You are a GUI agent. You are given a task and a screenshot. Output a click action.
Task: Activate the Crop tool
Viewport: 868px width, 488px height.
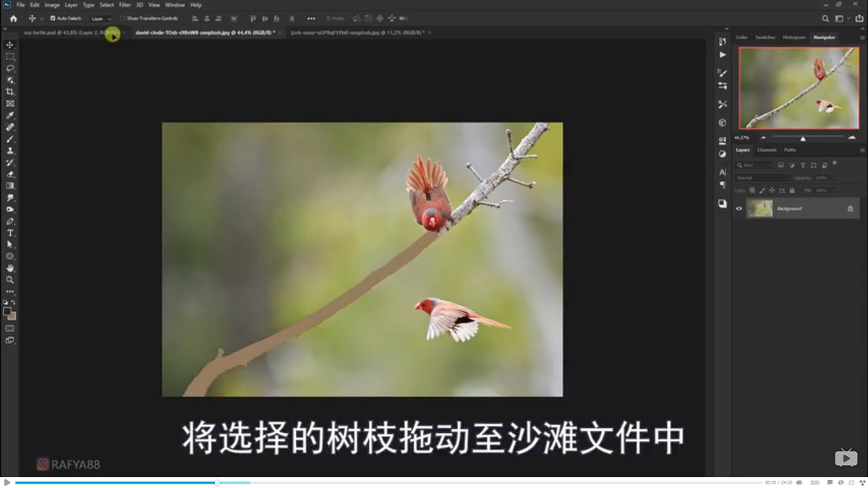[x=10, y=92]
